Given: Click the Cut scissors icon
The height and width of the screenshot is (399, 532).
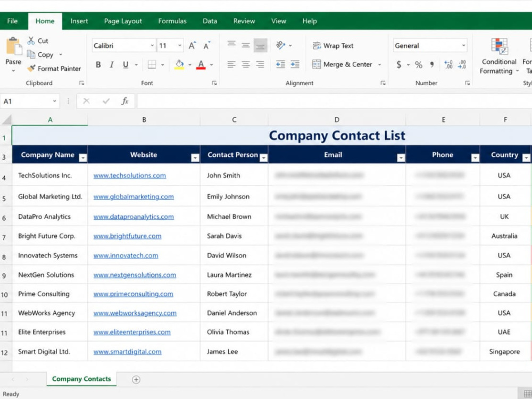Looking at the screenshot, I should pyautogui.click(x=31, y=41).
